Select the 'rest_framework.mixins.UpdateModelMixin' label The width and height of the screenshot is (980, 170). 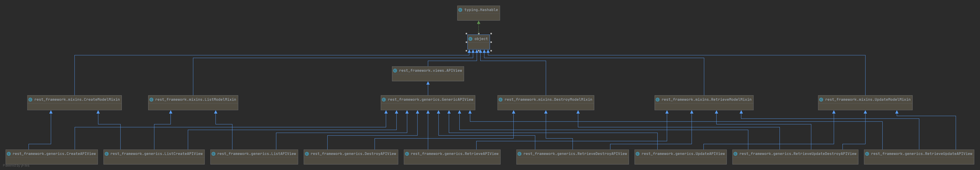click(x=868, y=100)
